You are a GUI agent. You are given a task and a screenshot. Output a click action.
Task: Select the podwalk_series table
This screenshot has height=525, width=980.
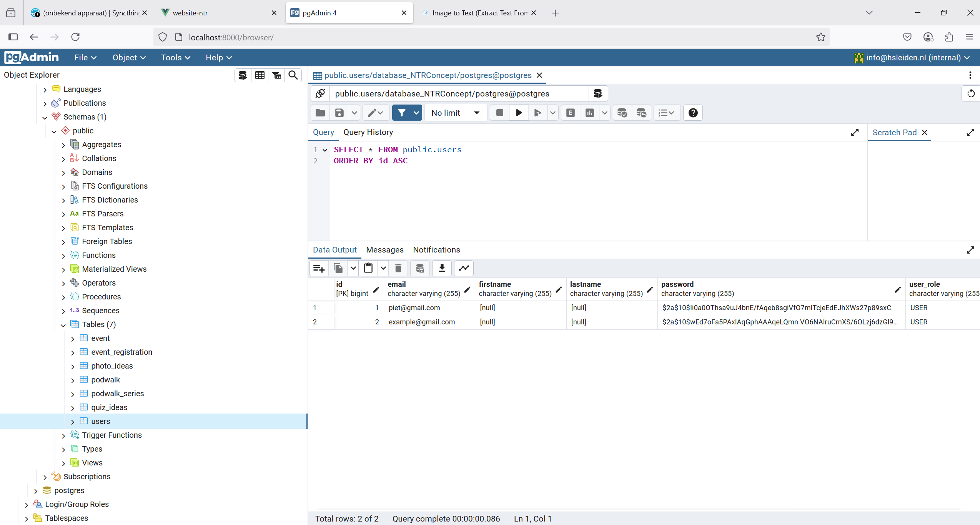point(117,394)
